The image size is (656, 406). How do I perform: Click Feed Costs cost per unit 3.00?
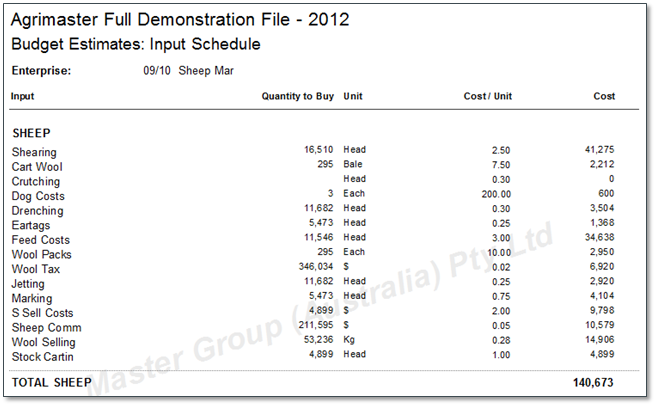501,238
